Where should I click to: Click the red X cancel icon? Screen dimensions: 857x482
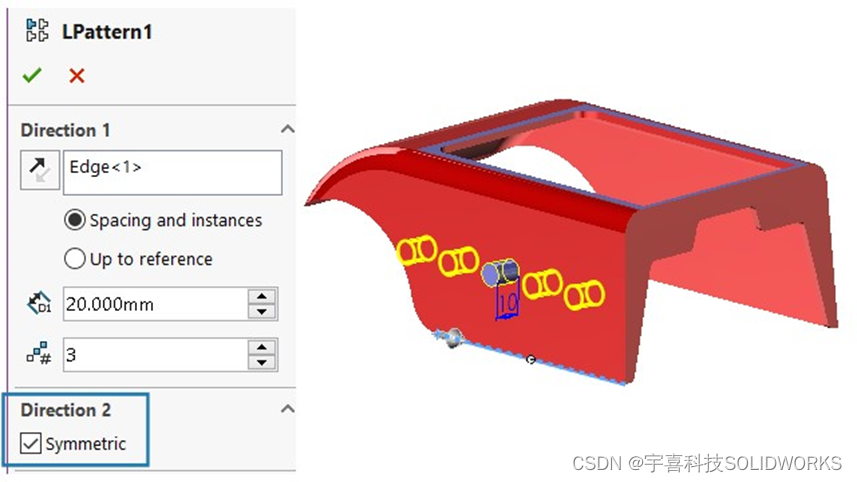pyautogui.click(x=77, y=75)
